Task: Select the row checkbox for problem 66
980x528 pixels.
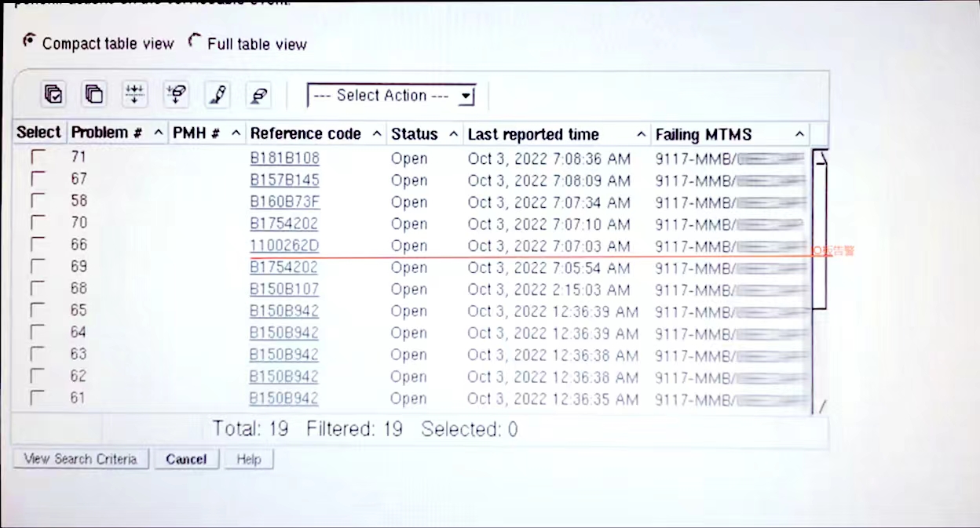Action: 38,246
